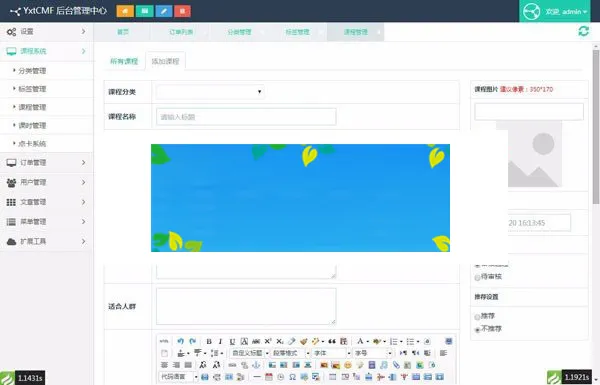Open the background highlight color picker

pos(377,341)
